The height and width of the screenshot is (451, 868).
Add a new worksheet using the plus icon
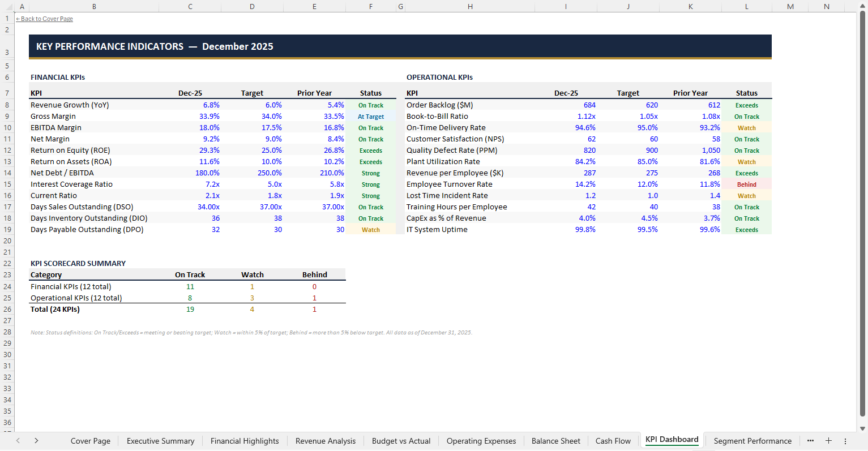coord(828,441)
